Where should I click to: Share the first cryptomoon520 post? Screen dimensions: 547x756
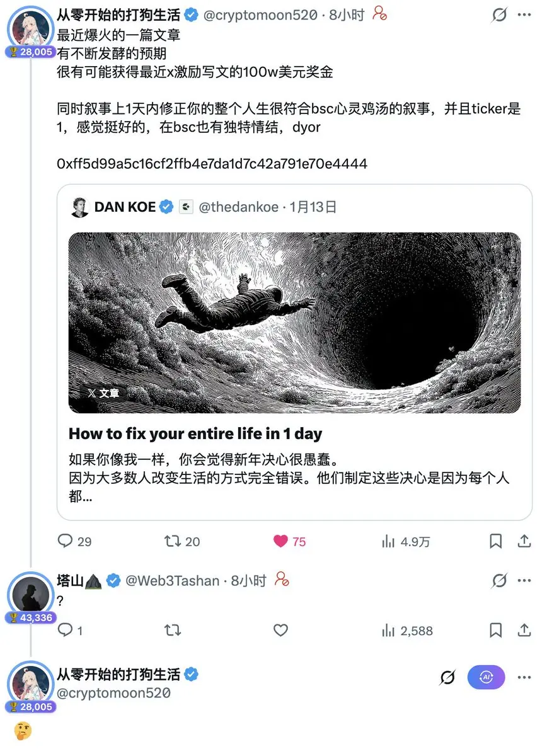[x=524, y=541]
